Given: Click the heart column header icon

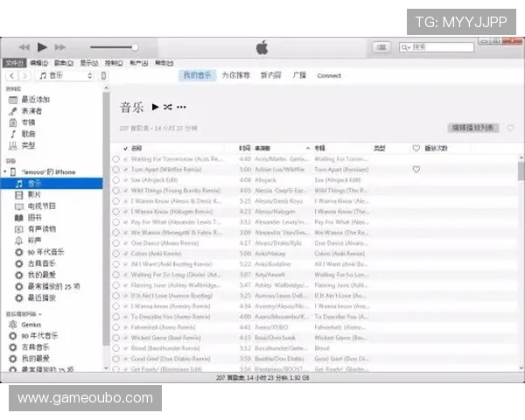Looking at the screenshot, I should tap(416, 148).
